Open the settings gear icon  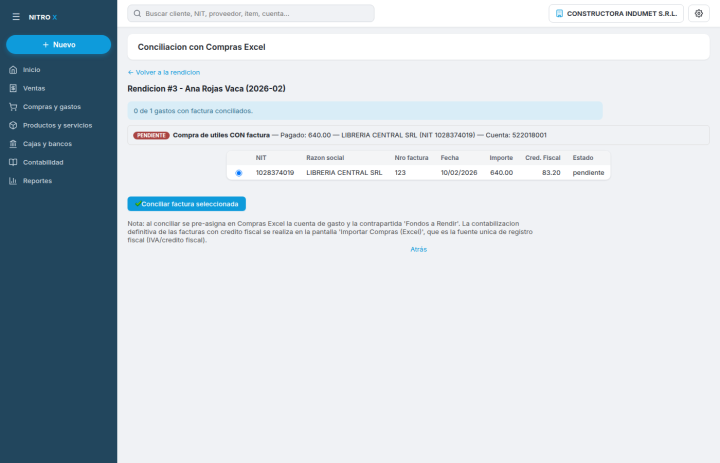(698, 13)
